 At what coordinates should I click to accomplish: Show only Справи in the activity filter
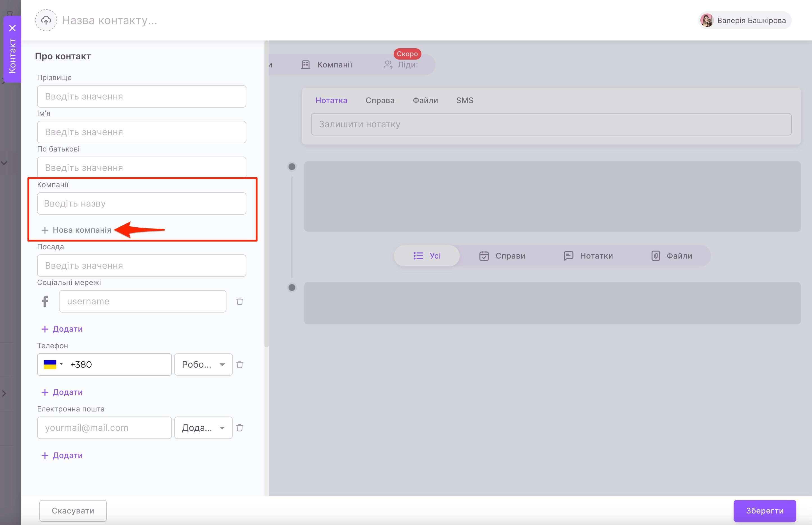[x=502, y=256]
